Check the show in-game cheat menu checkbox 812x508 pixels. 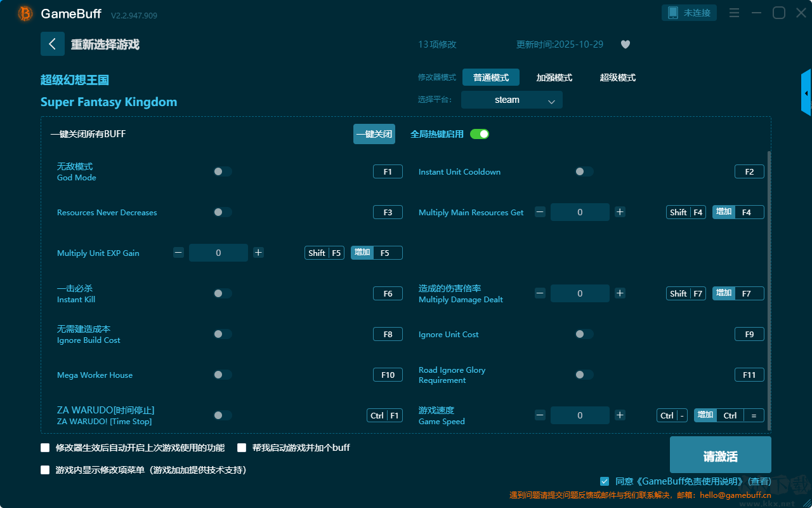pyautogui.click(x=45, y=471)
